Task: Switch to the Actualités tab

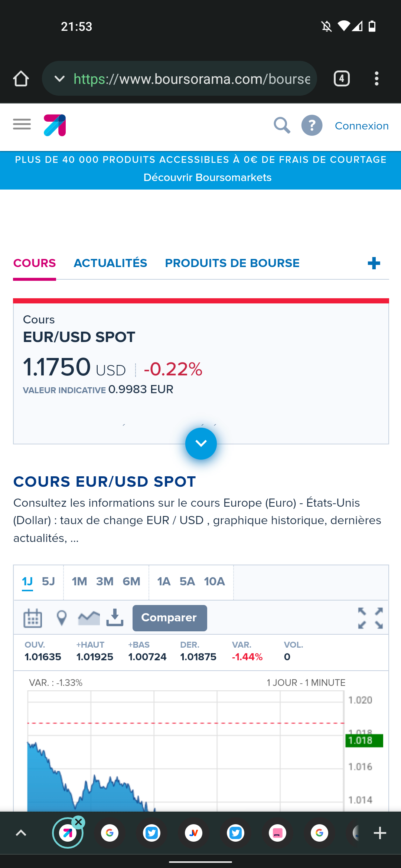Action: (110, 263)
